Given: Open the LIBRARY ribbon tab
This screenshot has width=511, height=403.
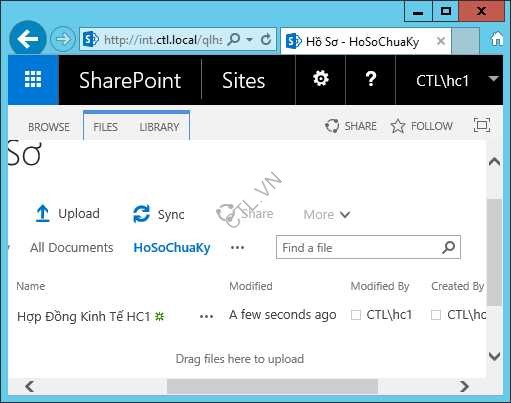Looking at the screenshot, I should click(x=159, y=127).
